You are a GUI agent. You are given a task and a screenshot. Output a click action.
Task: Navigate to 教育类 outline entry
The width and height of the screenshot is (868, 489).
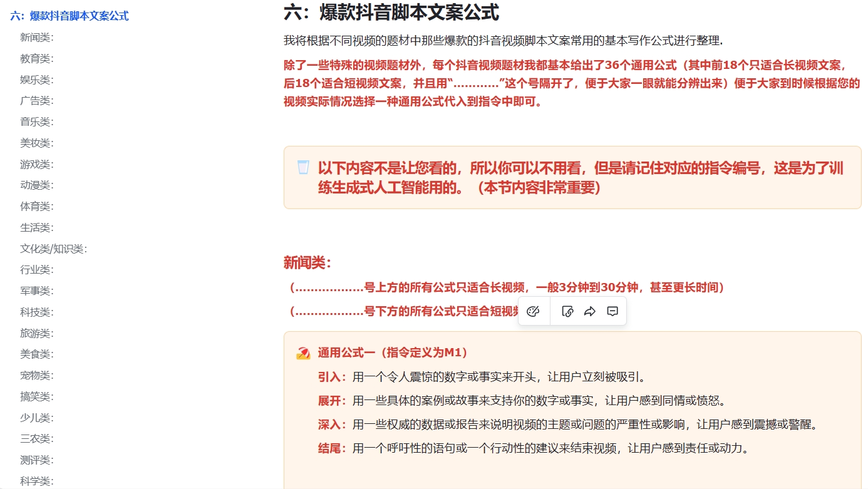37,59
